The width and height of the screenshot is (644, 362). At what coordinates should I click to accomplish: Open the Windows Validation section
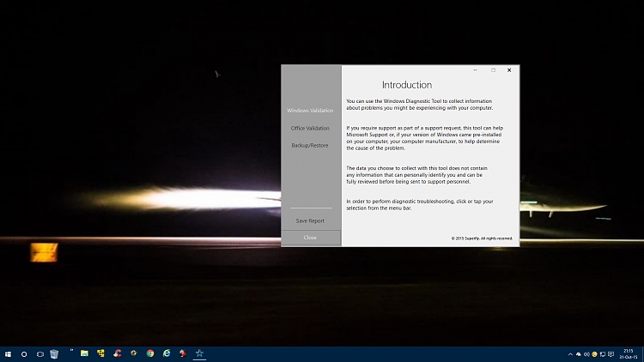point(310,111)
